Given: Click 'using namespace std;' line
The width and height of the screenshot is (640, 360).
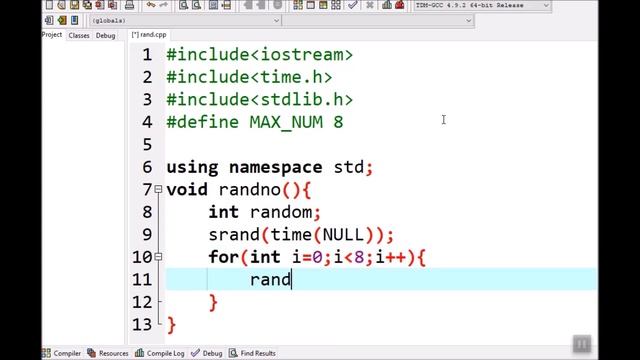Looking at the screenshot, I should 269,167.
